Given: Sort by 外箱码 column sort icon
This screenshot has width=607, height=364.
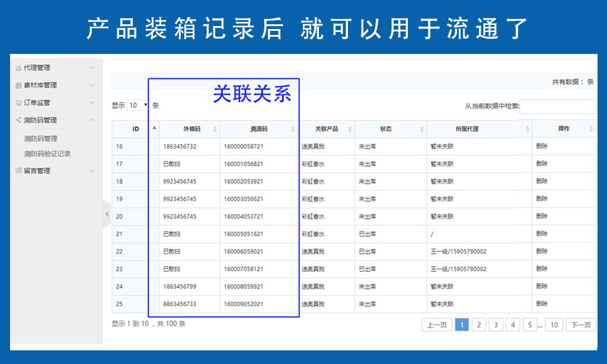Looking at the screenshot, I should click(x=215, y=129).
